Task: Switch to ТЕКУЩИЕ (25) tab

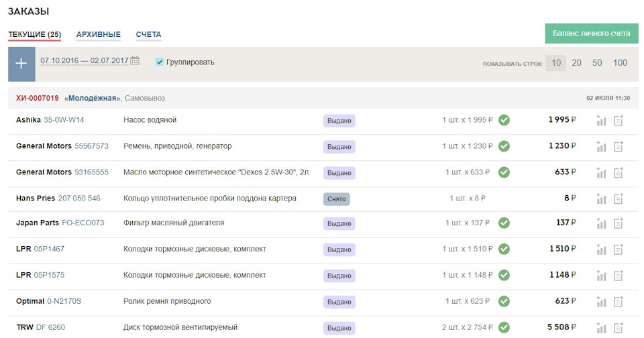Action: pos(34,34)
